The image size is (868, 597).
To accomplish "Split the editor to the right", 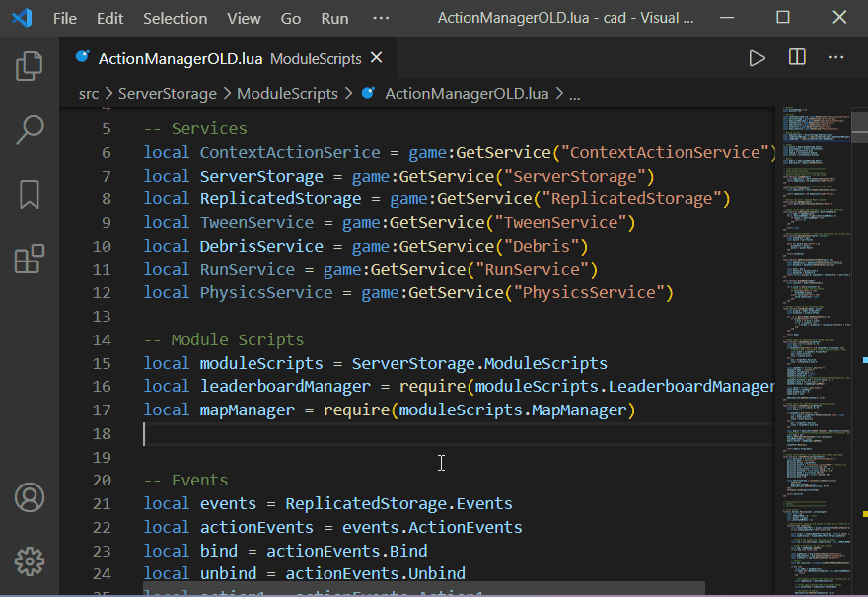I will point(797,57).
